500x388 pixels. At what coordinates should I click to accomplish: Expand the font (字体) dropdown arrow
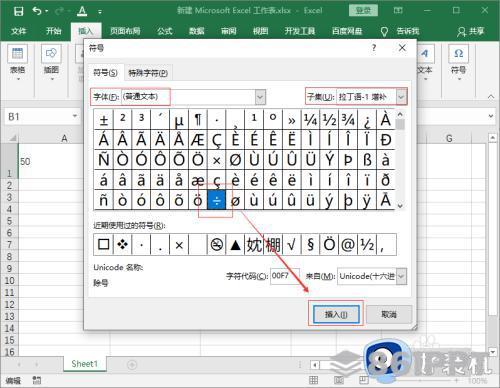coord(260,97)
